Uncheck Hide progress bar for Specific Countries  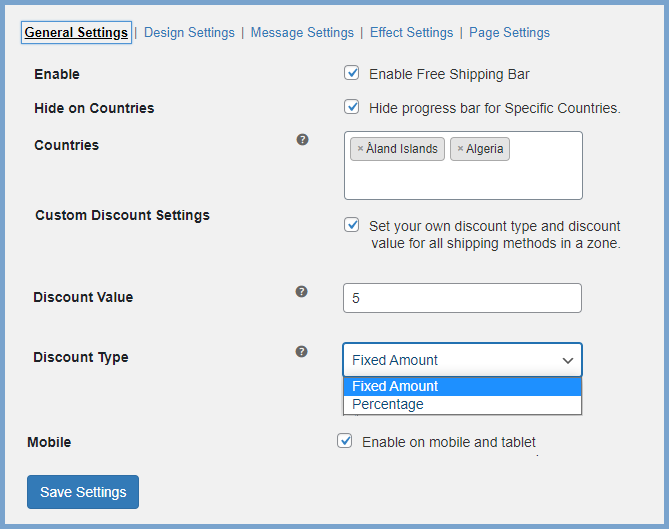[x=352, y=107]
